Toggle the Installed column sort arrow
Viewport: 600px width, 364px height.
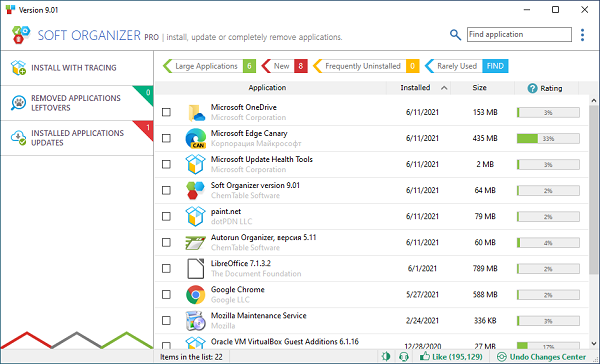pyautogui.click(x=444, y=88)
